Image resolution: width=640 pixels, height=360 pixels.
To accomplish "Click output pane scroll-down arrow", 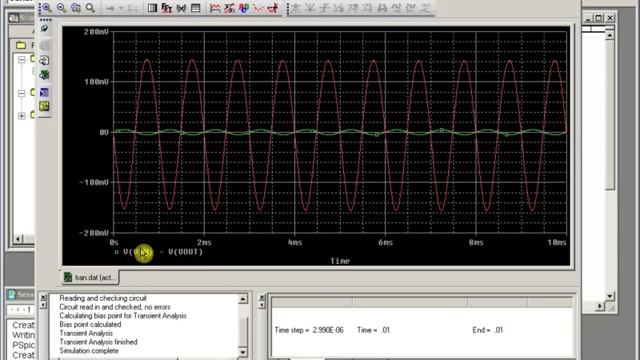I will tap(243, 352).
